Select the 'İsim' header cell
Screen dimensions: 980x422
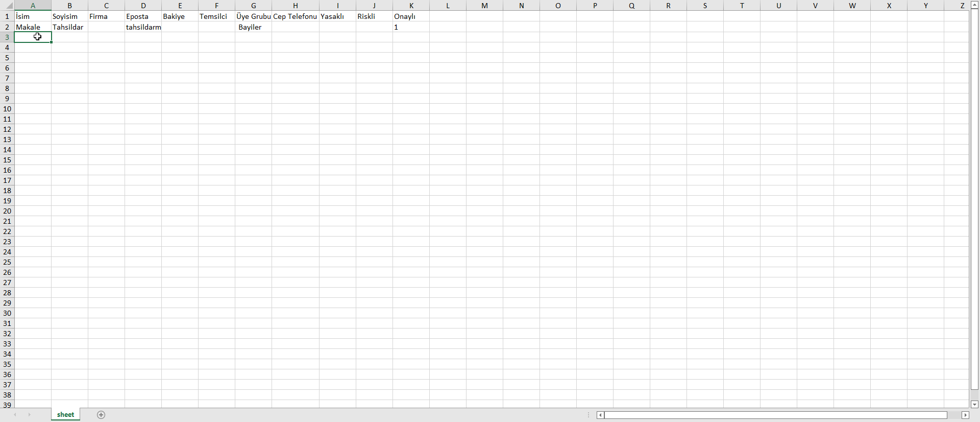click(33, 16)
